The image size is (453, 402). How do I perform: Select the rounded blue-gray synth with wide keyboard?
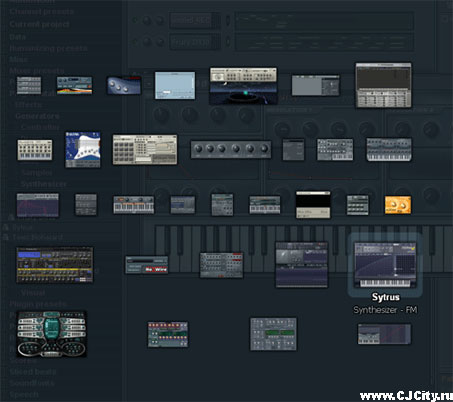(x=389, y=150)
